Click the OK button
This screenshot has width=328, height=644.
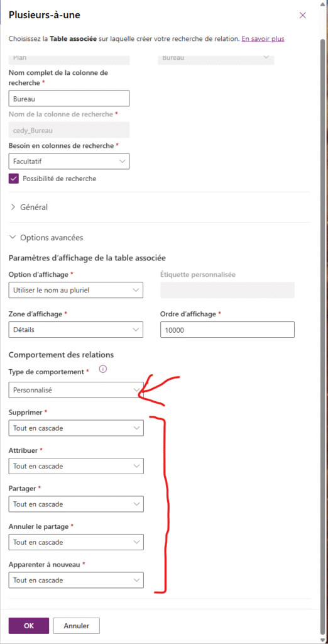coord(29,626)
